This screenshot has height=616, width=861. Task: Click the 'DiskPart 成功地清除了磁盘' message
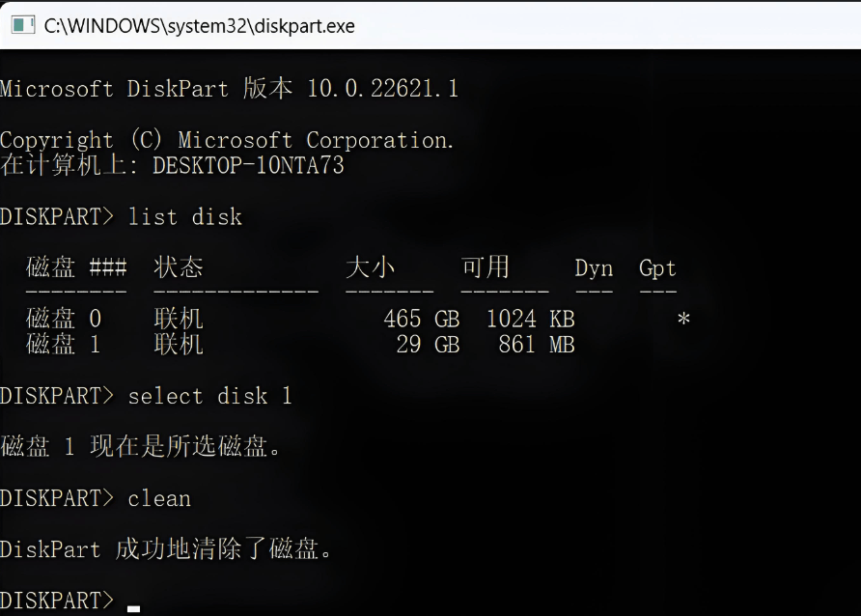tap(166, 549)
